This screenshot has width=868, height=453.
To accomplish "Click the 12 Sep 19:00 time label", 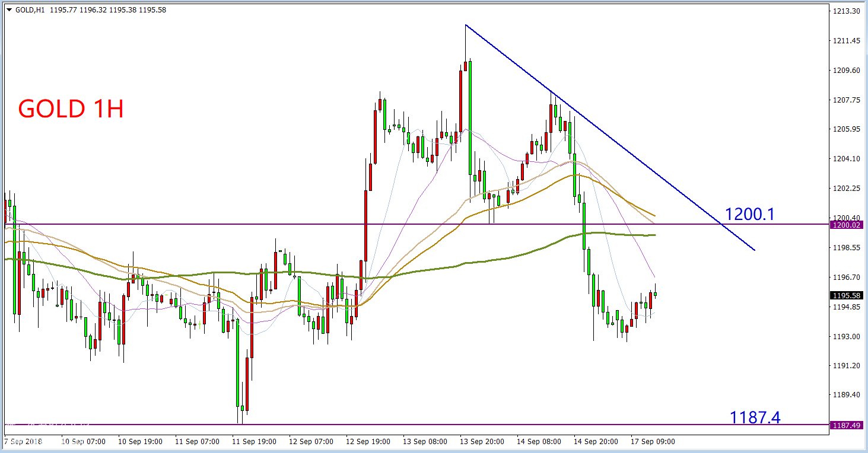I will tap(368, 442).
